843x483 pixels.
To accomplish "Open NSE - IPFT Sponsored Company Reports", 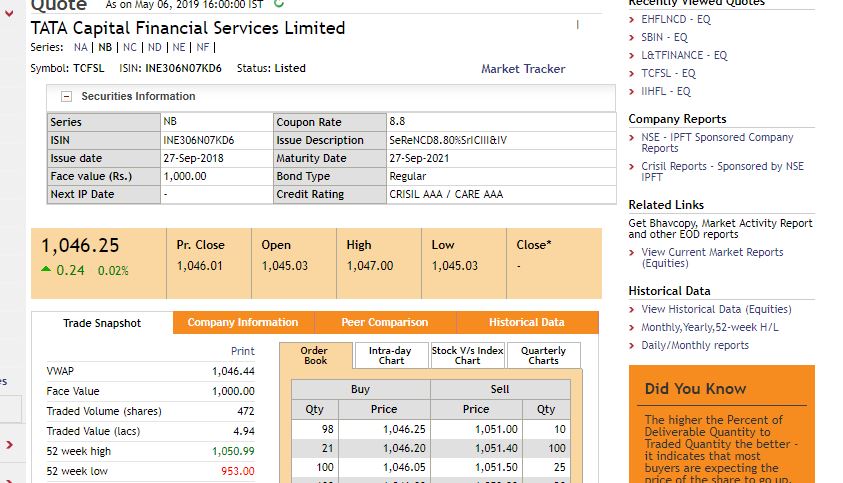I will click(717, 143).
